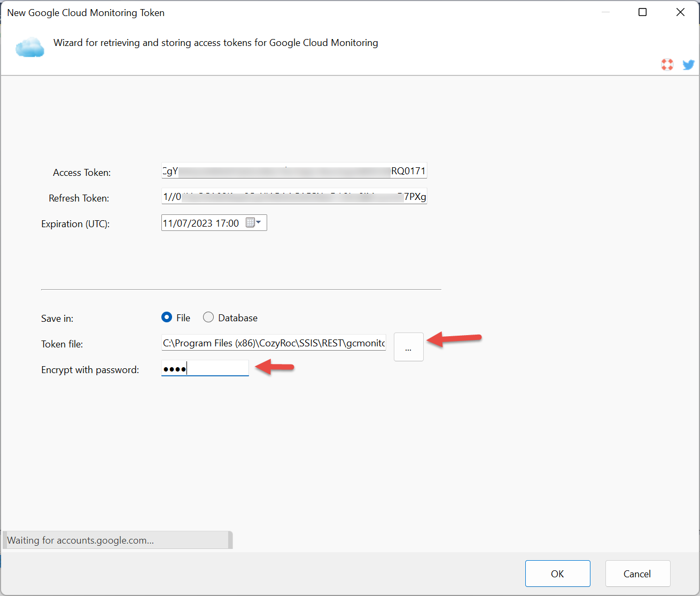Click the browse (...) button for Token file
Viewport: 700px width, 596px height.
pyautogui.click(x=409, y=347)
